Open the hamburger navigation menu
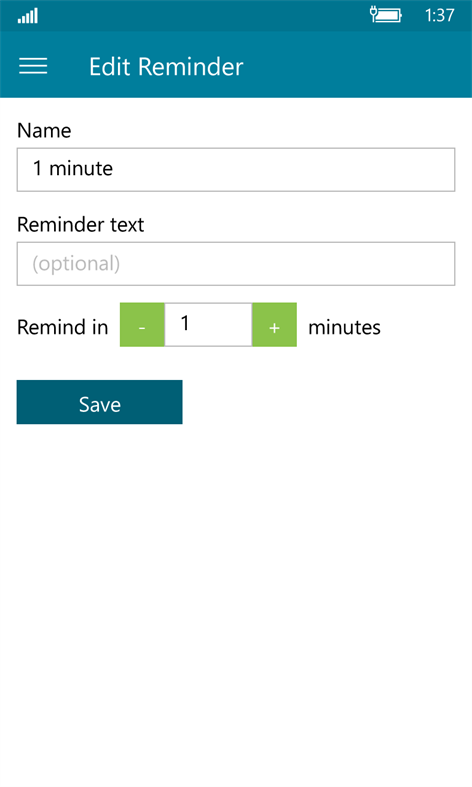472x787 pixels. (33, 66)
